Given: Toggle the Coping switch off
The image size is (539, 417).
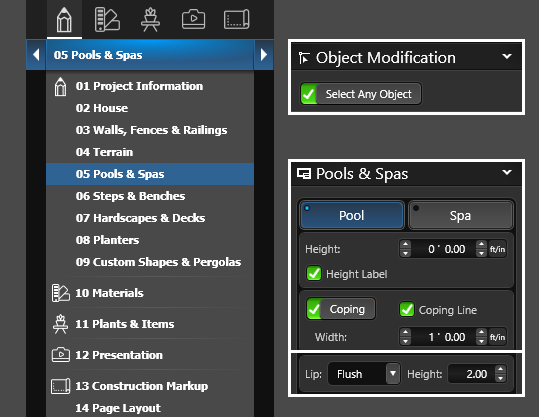Looking at the screenshot, I should pos(341,309).
